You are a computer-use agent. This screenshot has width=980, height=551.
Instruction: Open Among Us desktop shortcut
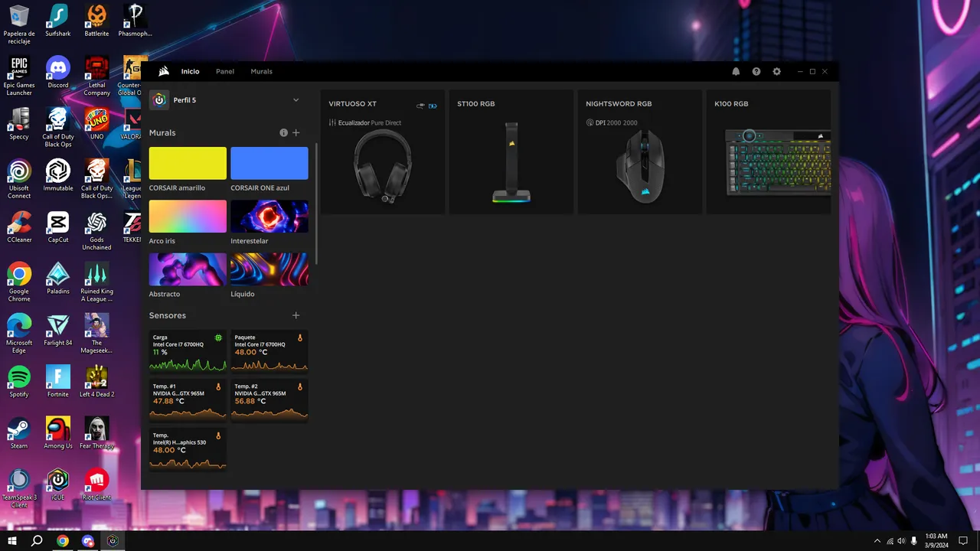(58, 433)
